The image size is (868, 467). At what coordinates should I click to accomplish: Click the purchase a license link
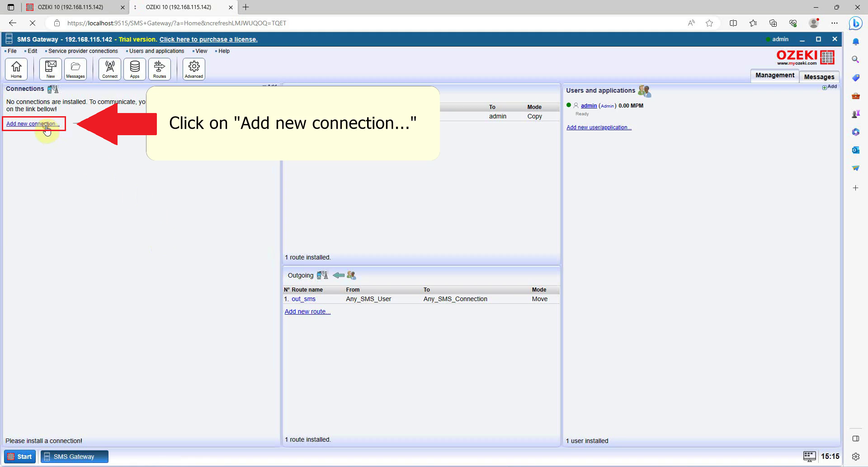pos(208,39)
